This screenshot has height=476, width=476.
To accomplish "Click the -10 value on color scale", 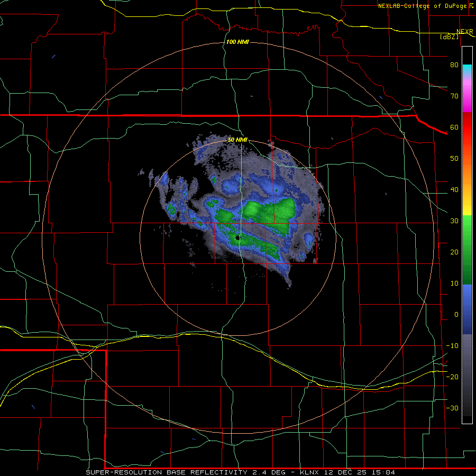I will point(452,346).
